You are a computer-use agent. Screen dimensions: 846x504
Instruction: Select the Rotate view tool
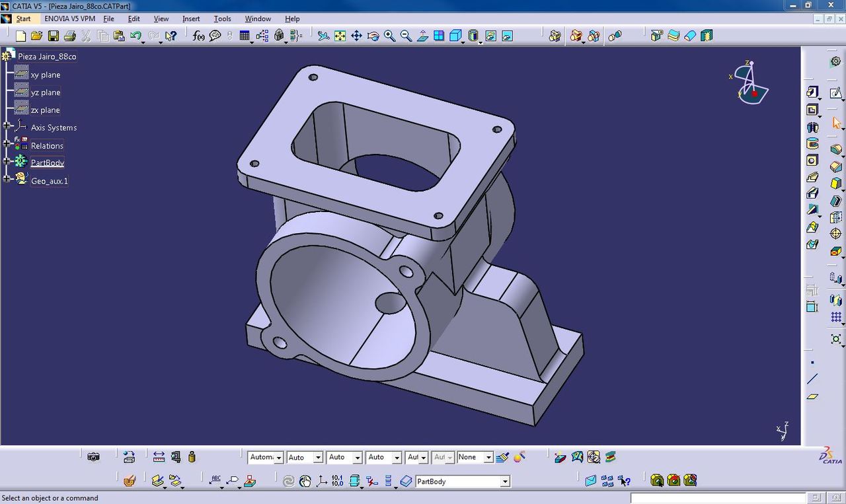pos(373,36)
